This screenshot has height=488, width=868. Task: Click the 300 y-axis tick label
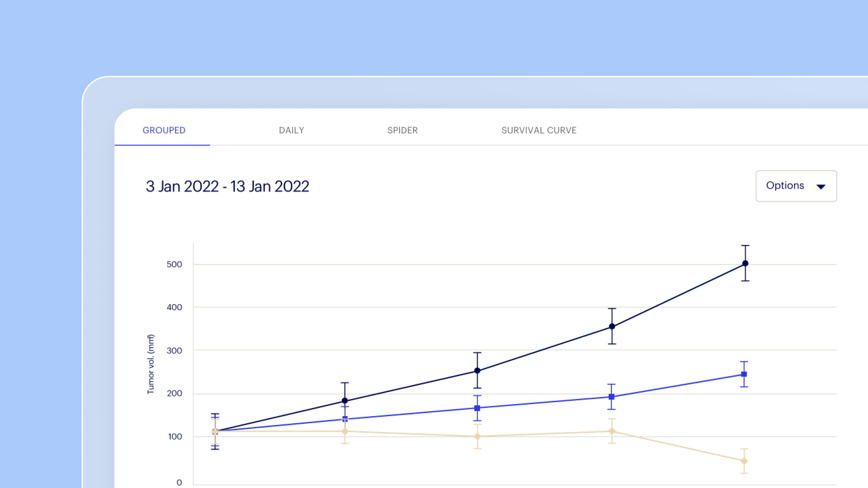[174, 351]
